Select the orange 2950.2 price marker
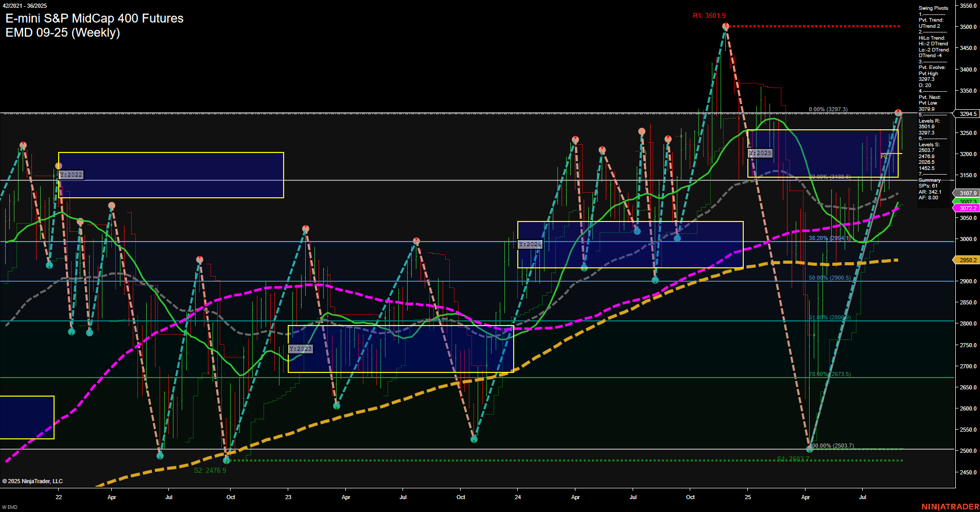Viewport: 980px width, 512px height. pos(967,260)
